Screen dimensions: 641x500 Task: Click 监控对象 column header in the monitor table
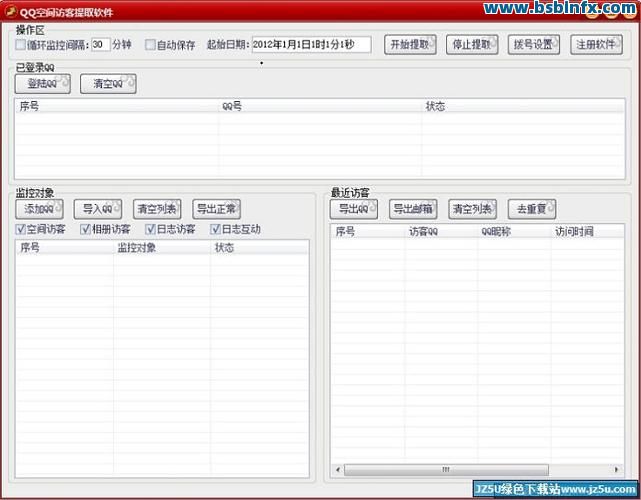click(x=162, y=248)
